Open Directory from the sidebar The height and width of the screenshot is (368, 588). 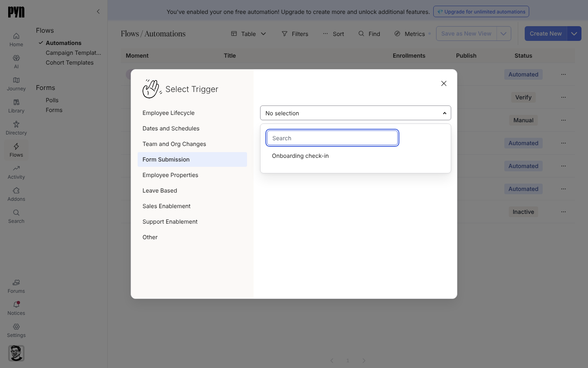tap(16, 128)
